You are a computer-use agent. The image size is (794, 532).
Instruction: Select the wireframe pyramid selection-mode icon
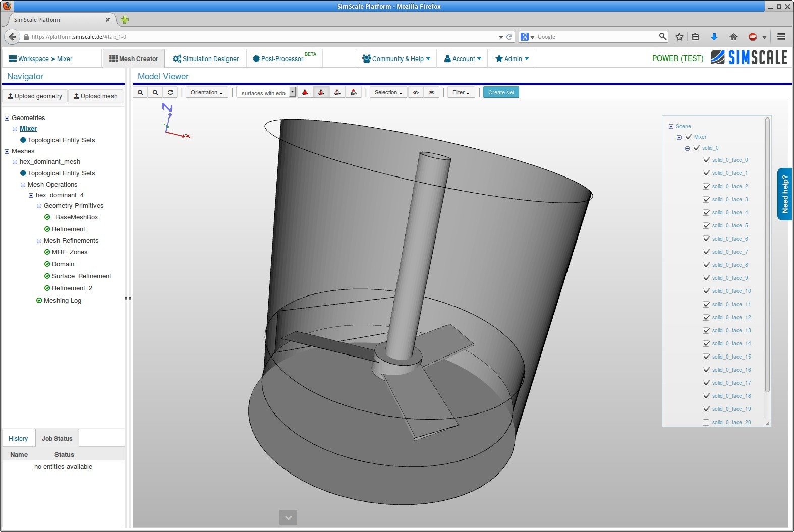[x=337, y=92]
